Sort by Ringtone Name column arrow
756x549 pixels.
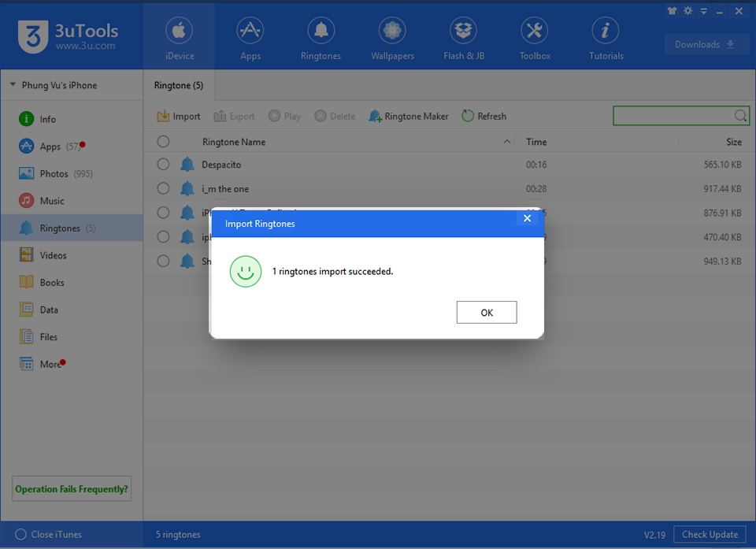pyautogui.click(x=506, y=142)
